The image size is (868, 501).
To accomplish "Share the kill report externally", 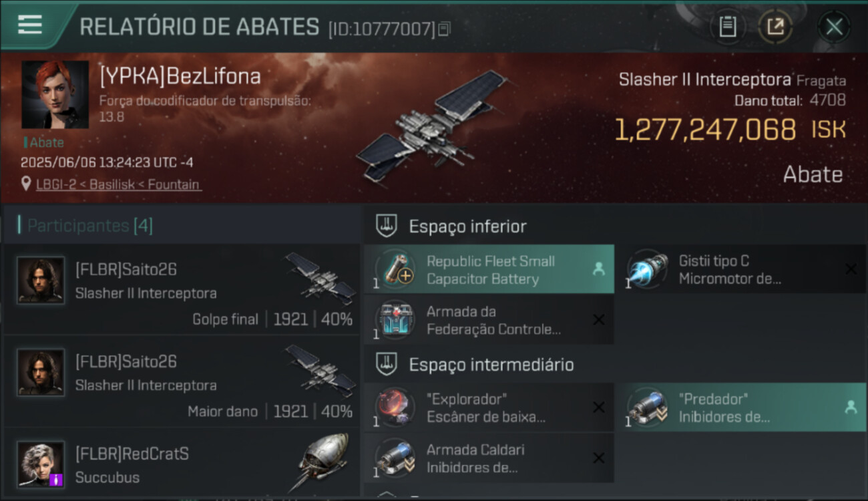I will click(x=775, y=27).
